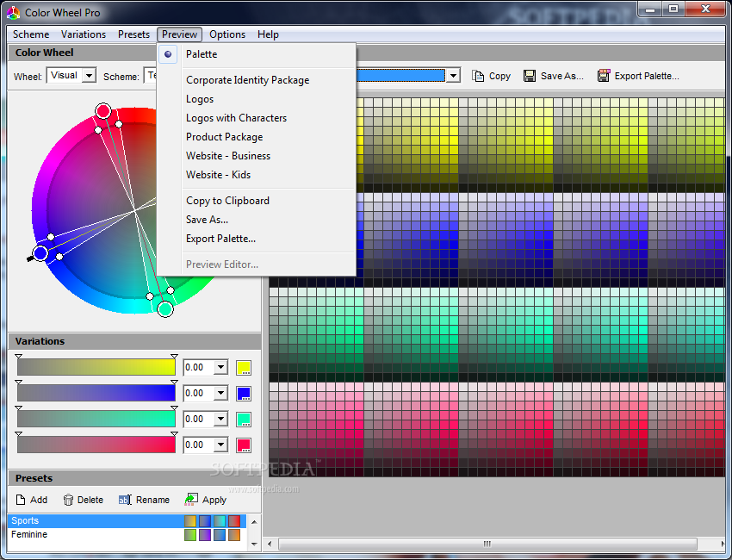The image size is (732, 560).
Task: Open the yellow variation value dropdown
Action: [x=220, y=368]
